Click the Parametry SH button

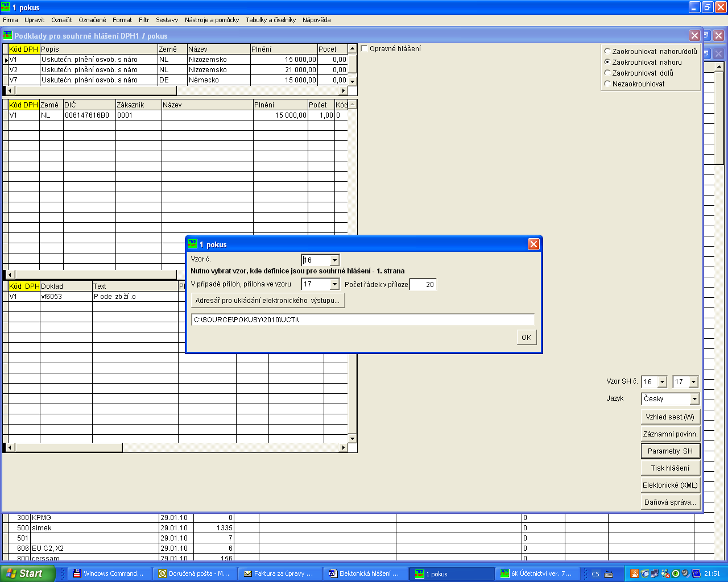(x=670, y=451)
